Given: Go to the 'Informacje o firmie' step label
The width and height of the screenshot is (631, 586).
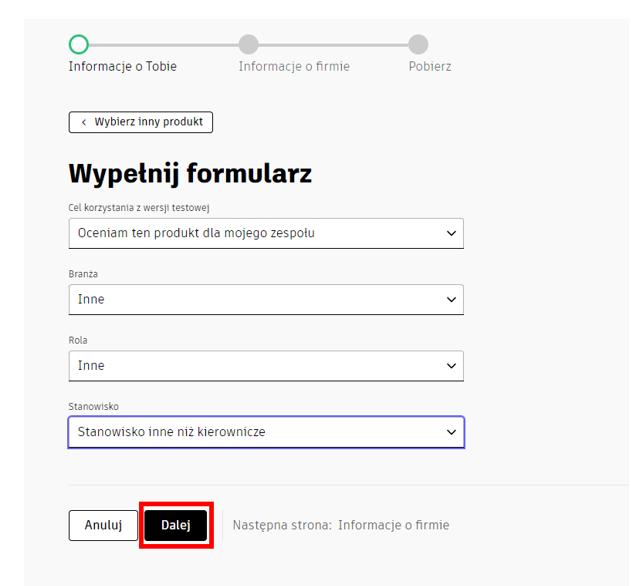Looking at the screenshot, I should coord(294,67).
